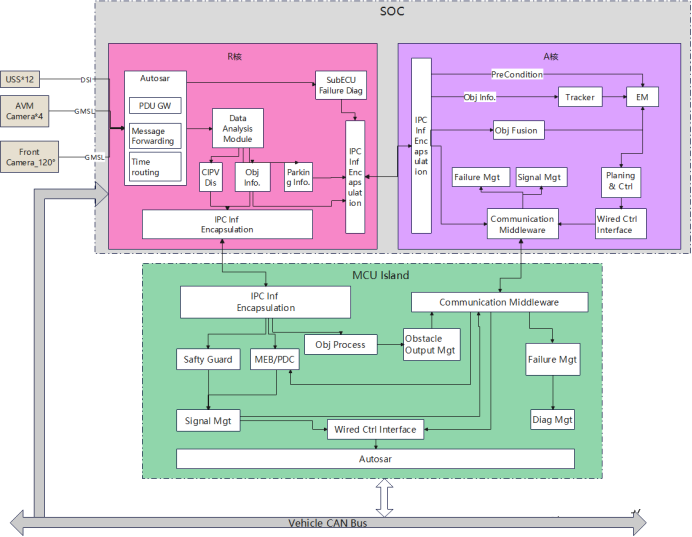Screen dimensions: 692x537
Task: Click vertical IPC Inf Encapsulation in R核
Action: (355, 177)
